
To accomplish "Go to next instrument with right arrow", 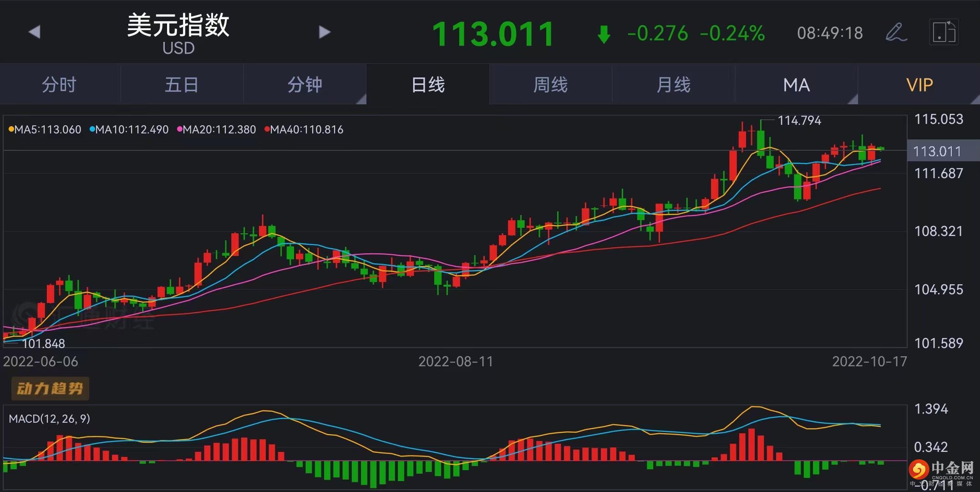I will (324, 32).
